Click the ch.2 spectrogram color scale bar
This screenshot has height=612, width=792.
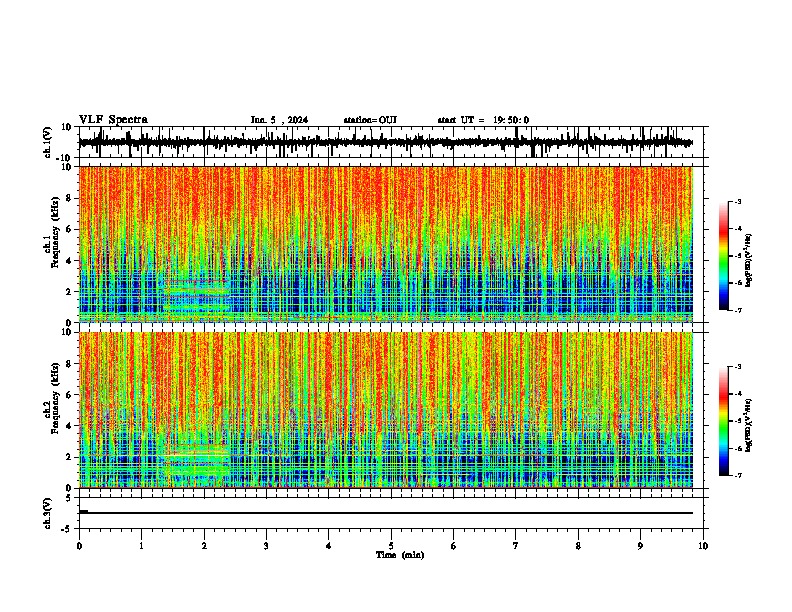coord(724,421)
